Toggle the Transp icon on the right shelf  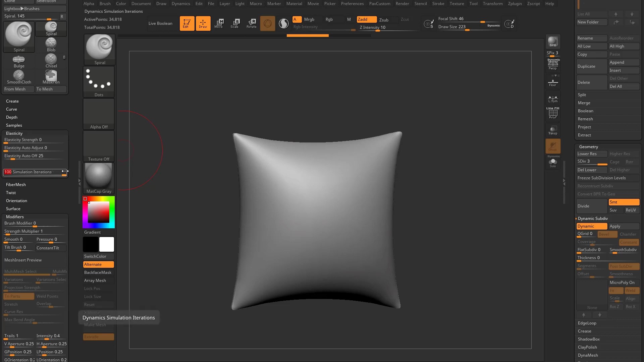(x=552, y=130)
